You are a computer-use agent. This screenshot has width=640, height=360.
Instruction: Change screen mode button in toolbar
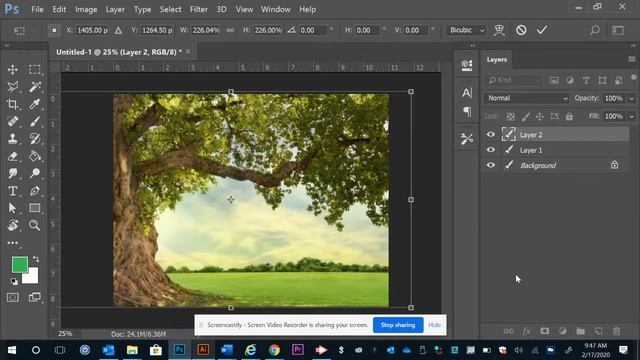click(35, 297)
